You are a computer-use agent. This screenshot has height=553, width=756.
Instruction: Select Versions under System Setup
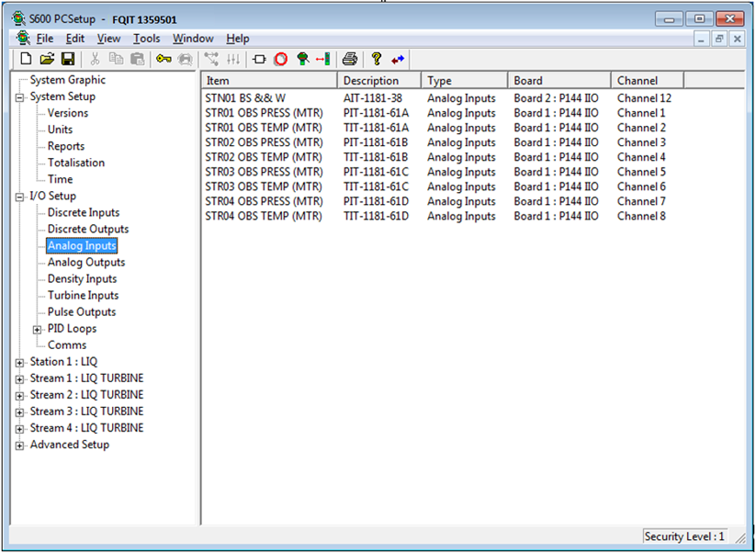[x=68, y=113]
